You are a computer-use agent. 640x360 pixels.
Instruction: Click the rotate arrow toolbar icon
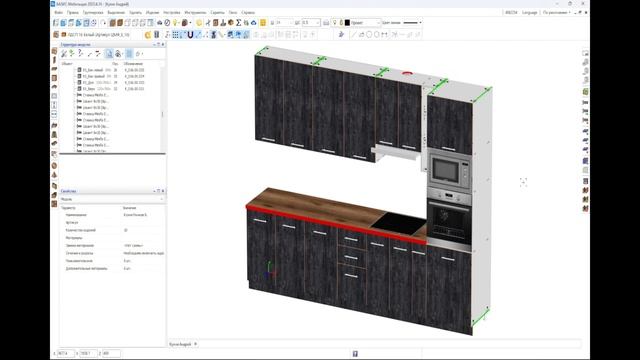coord(103,23)
